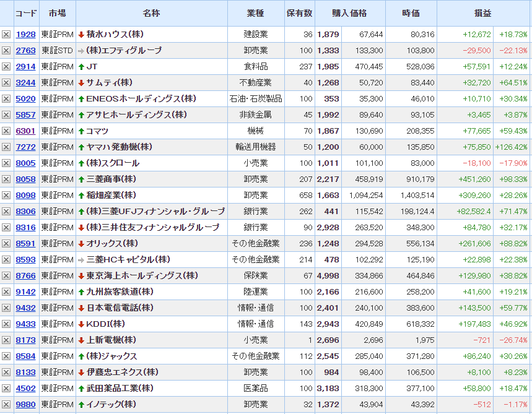This screenshot has width=532, height=414.
Task: Remove the 日本電信電話 row 9432 via X icon
Action: (6, 308)
